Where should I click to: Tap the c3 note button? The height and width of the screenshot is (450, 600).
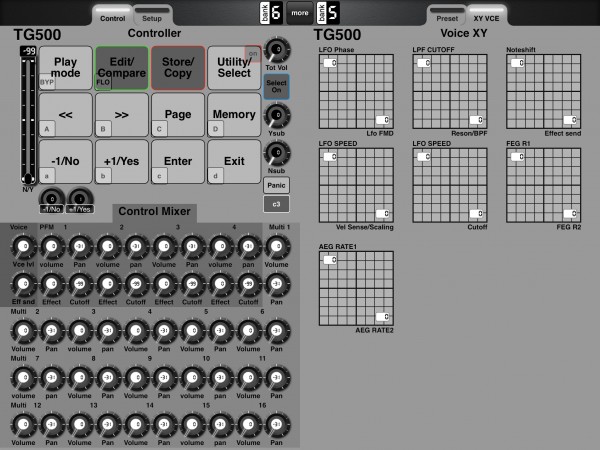click(x=276, y=204)
